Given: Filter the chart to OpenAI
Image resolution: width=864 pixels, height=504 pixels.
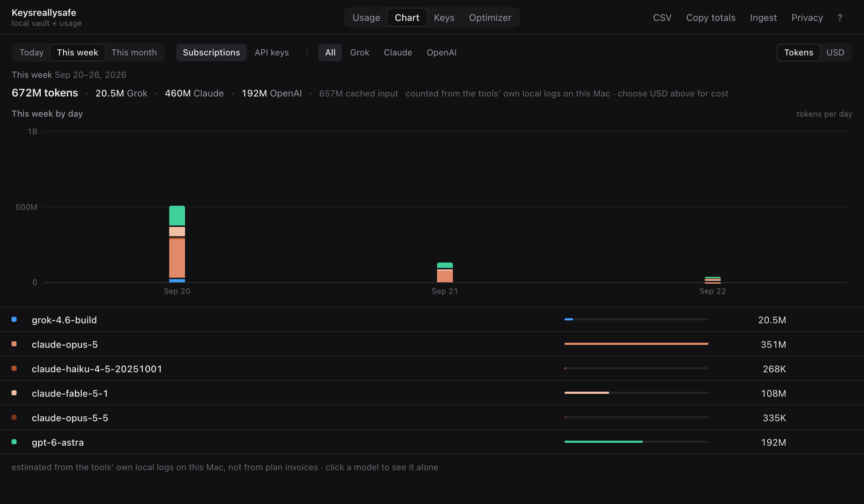Looking at the screenshot, I should point(441,53).
